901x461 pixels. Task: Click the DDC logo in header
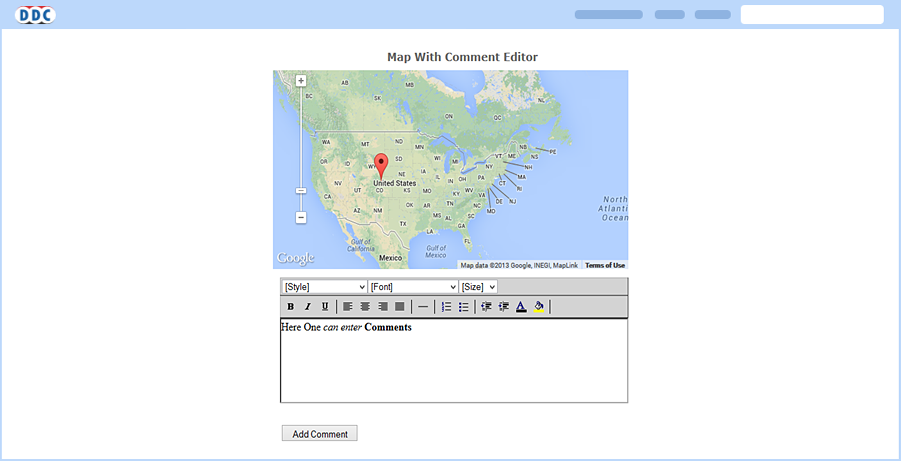(x=36, y=15)
